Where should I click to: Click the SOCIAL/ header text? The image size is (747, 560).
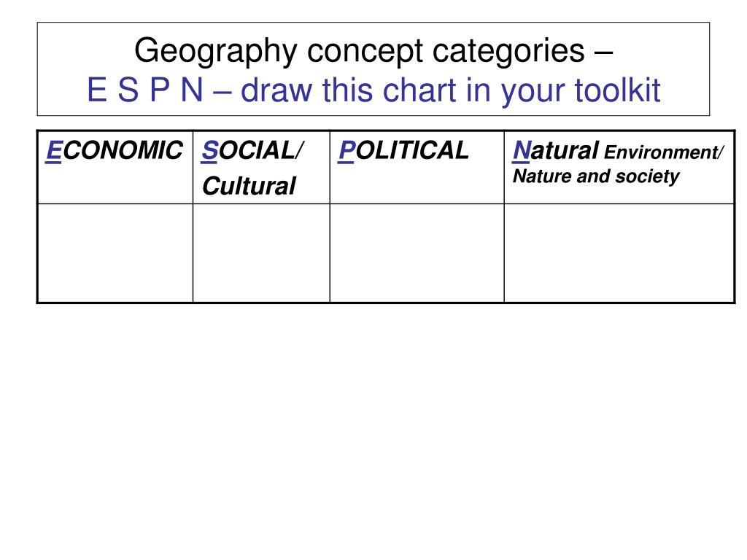[x=252, y=151]
